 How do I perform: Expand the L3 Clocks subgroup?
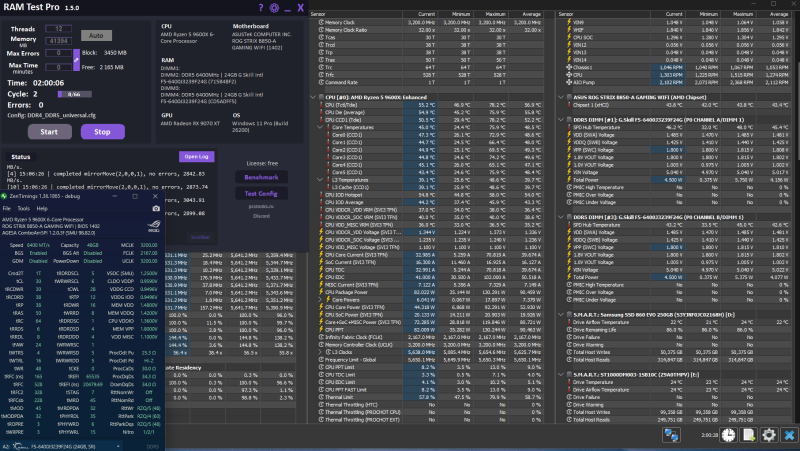(x=320, y=352)
